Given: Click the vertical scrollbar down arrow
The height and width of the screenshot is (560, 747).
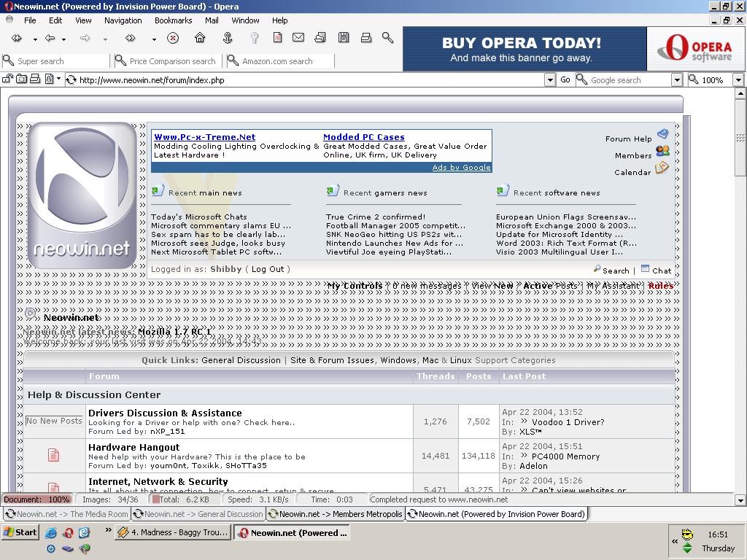Looking at the screenshot, I should (x=740, y=500).
